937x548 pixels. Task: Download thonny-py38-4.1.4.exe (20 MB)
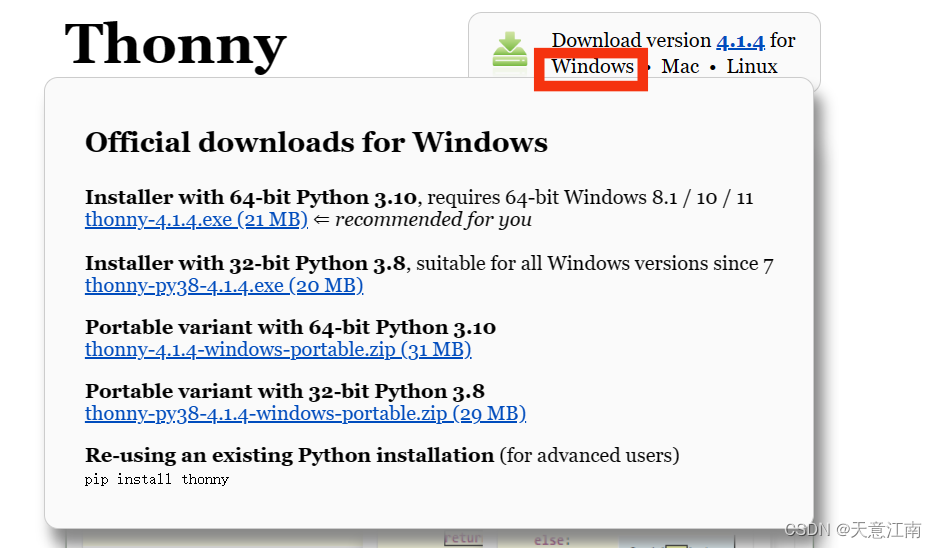[224, 286]
